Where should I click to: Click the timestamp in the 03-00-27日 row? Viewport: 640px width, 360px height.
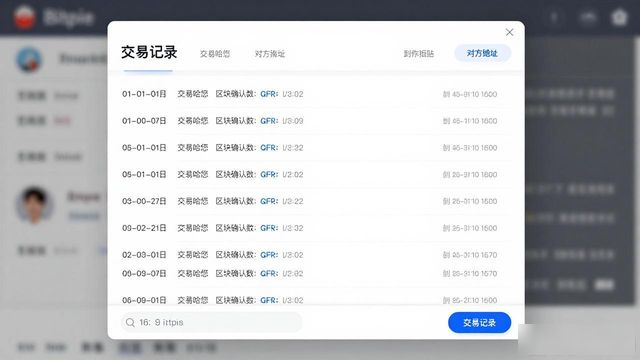point(470,201)
